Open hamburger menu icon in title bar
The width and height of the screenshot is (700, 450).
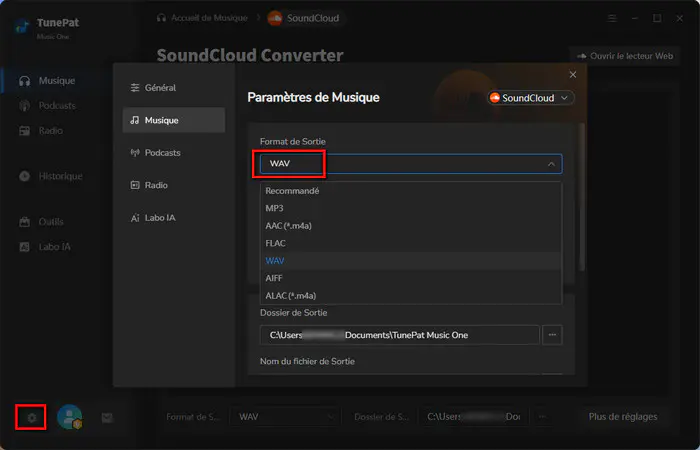pos(612,18)
